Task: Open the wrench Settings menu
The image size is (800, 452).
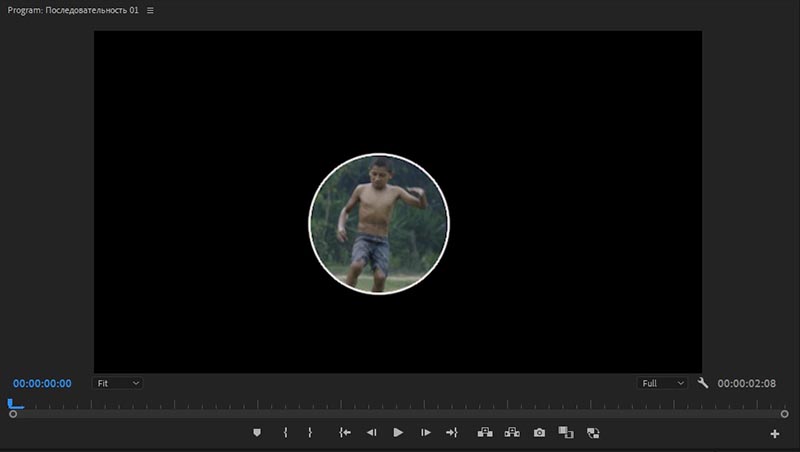Action: (703, 383)
